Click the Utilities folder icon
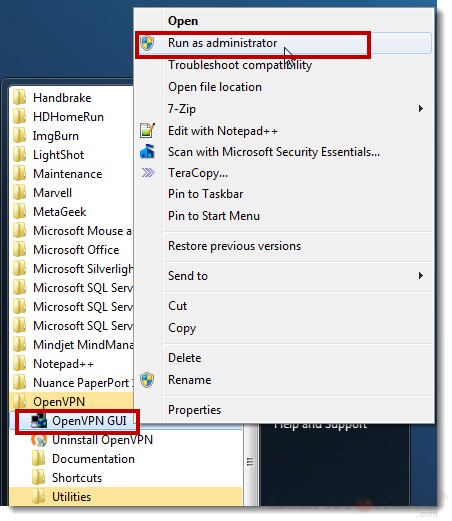452x521 pixels. click(x=39, y=497)
